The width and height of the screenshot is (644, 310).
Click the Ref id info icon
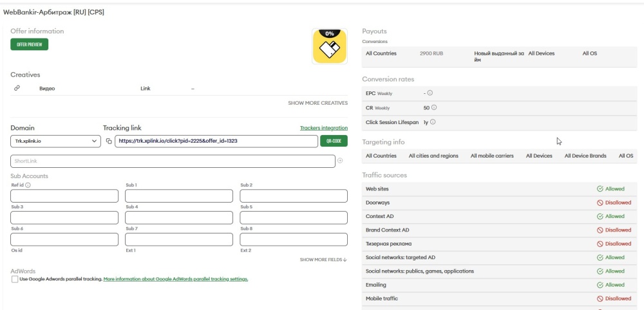click(x=28, y=185)
